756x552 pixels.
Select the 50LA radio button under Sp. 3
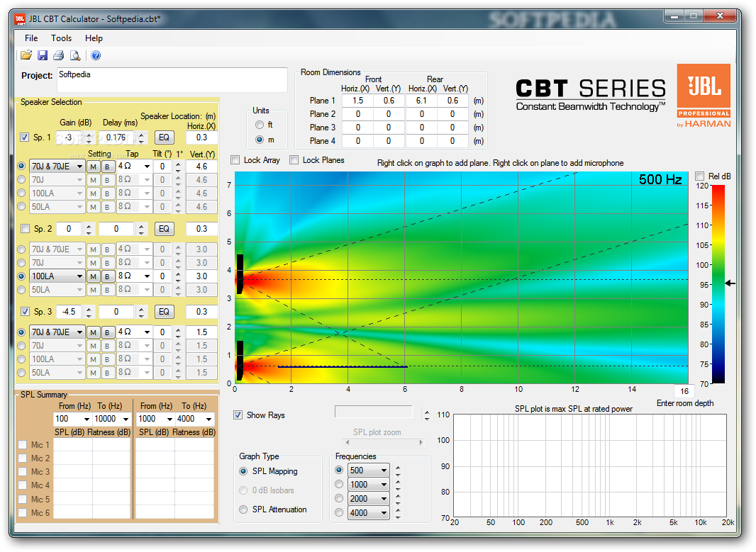[21, 372]
